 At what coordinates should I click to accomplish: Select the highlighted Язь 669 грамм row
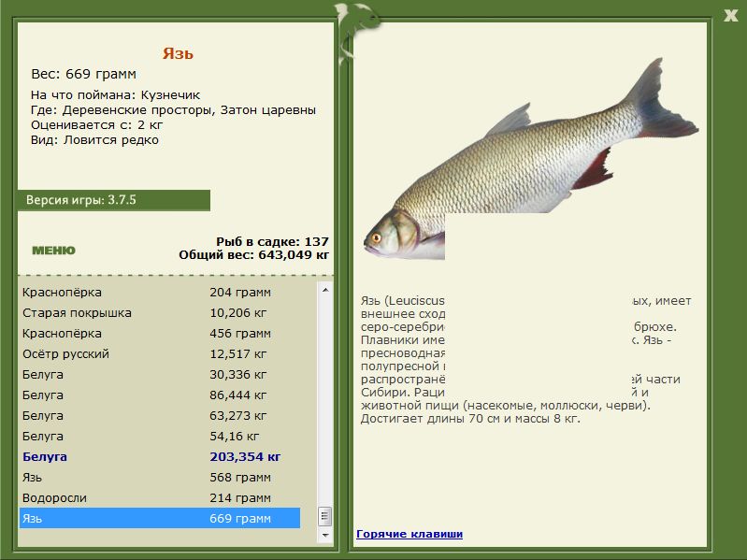(x=160, y=518)
